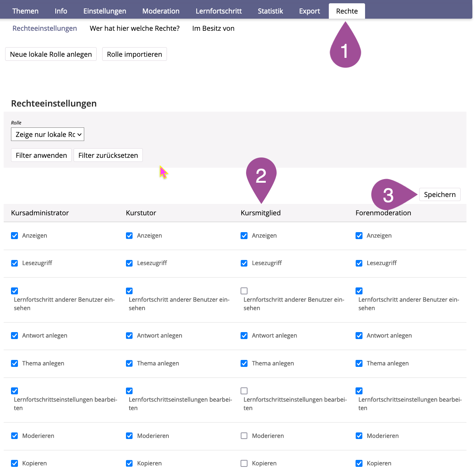Apply the filter with Filter anwenden

tap(41, 155)
